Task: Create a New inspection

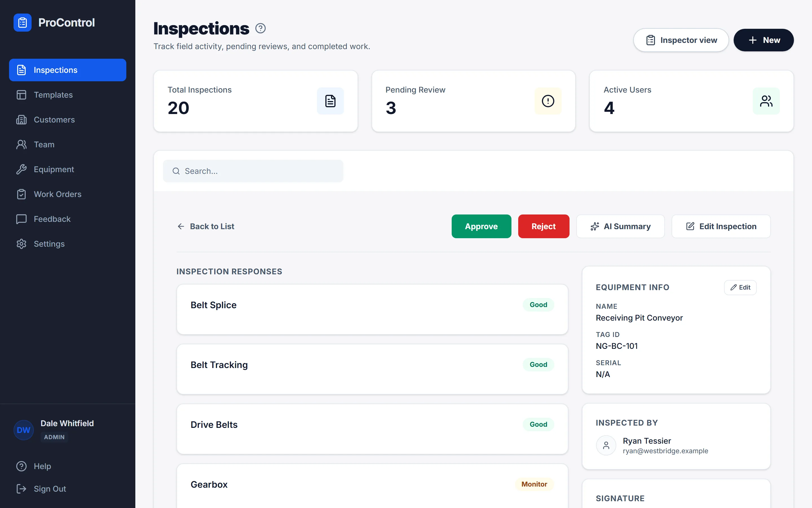Action: tap(763, 40)
